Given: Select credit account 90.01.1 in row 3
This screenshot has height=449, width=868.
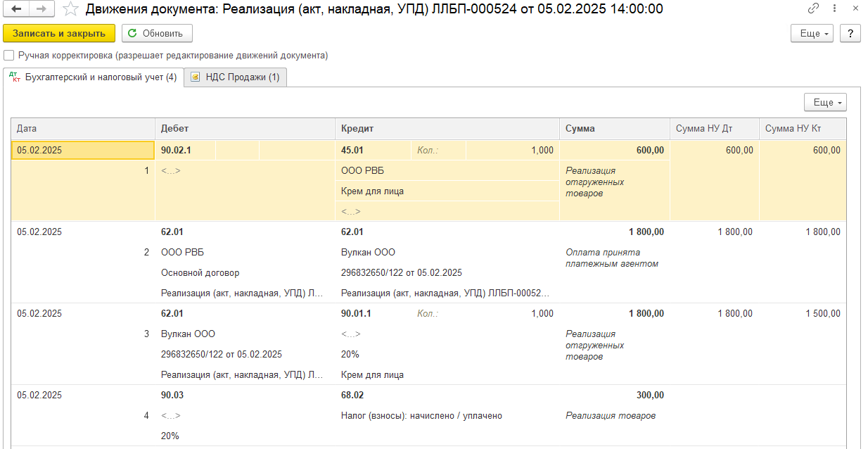Looking at the screenshot, I should tap(356, 313).
